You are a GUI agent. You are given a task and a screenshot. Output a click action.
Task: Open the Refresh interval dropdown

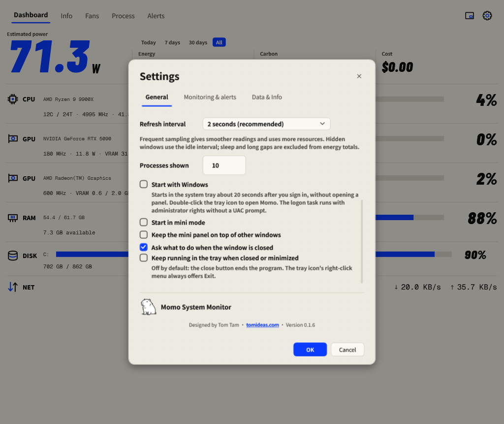tap(266, 124)
